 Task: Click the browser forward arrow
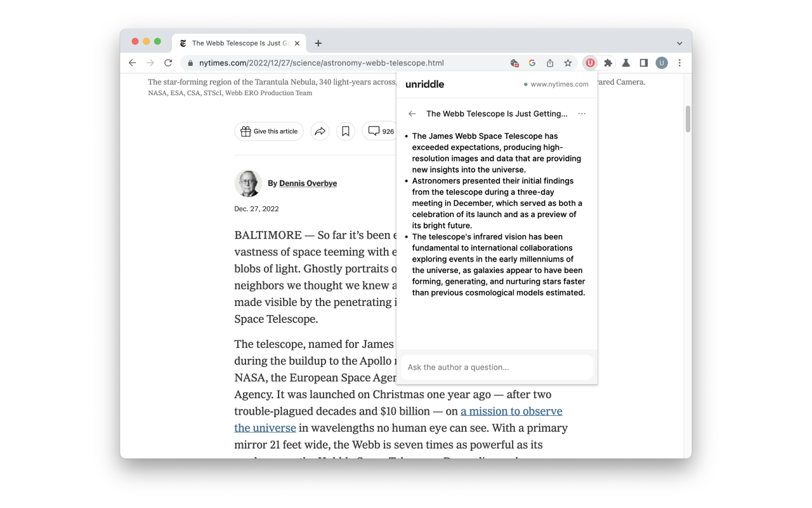pyautogui.click(x=150, y=63)
